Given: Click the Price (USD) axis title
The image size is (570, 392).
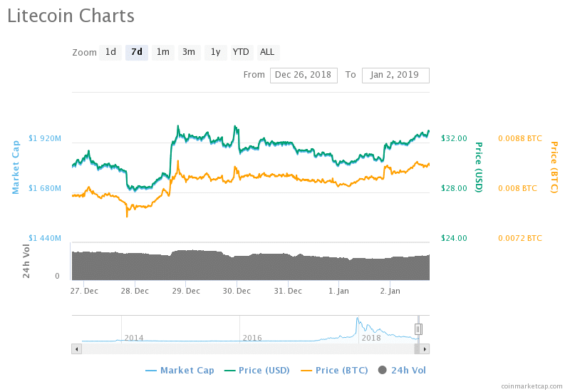Looking at the screenshot, I should (479, 167).
